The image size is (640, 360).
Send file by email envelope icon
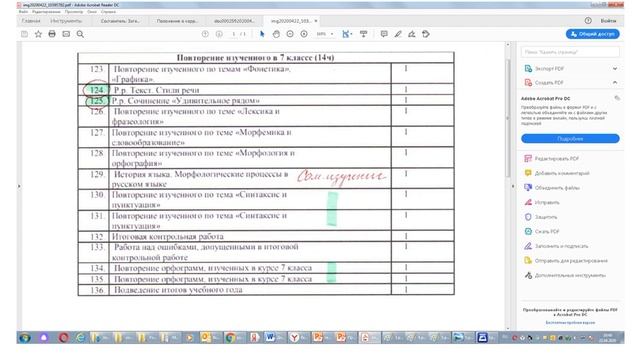66,34
